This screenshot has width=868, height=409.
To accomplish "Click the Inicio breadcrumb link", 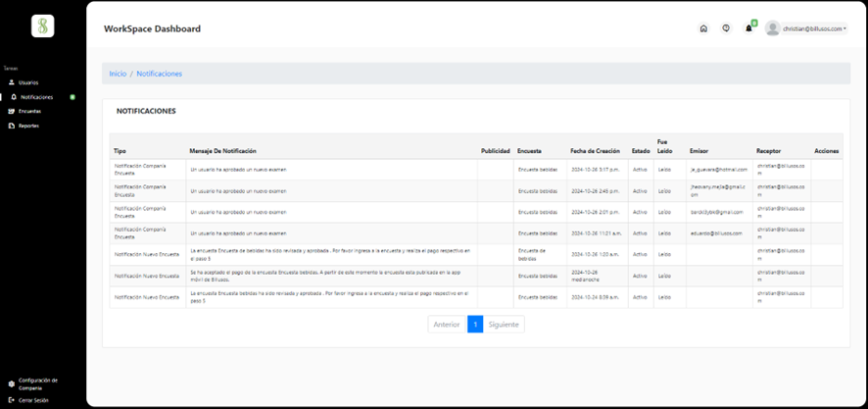I will pos(118,74).
